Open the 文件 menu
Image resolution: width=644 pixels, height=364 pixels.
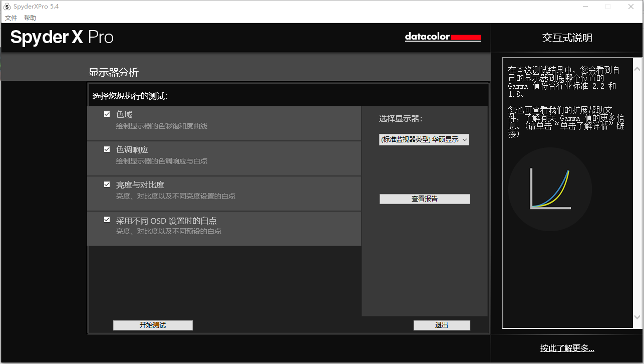[x=11, y=18]
